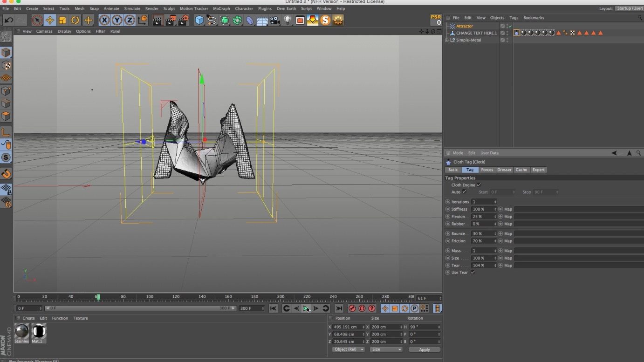Click the Tear stepper arrows
644x362 pixels.
pos(495,266)
